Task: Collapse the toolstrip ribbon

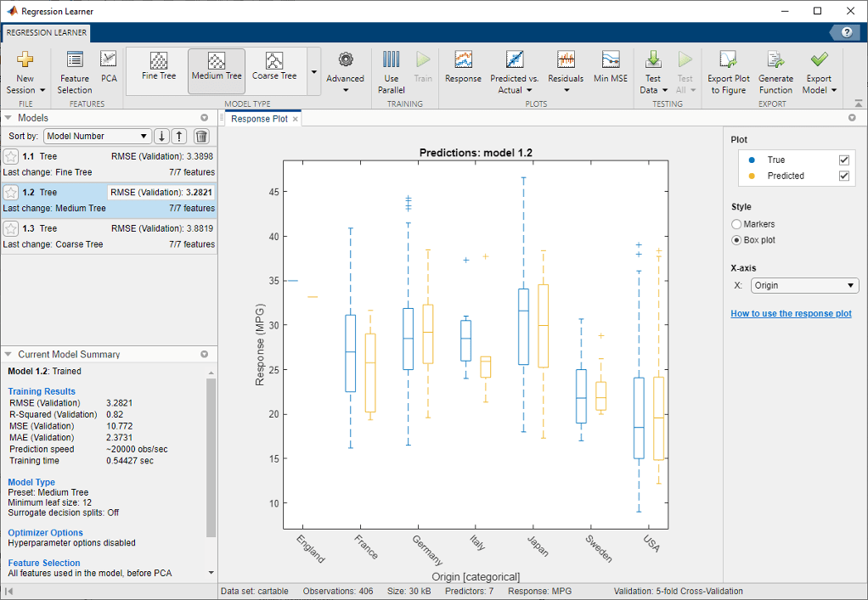Action: 858,104
